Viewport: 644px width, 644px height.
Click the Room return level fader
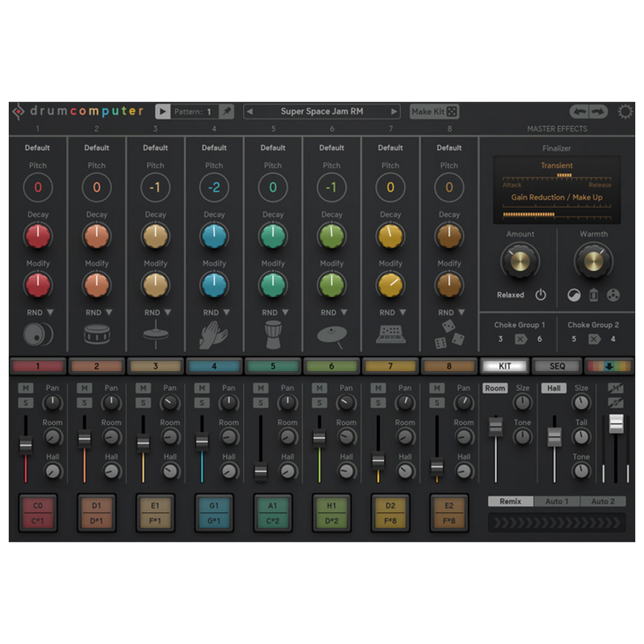coord(496,427)
